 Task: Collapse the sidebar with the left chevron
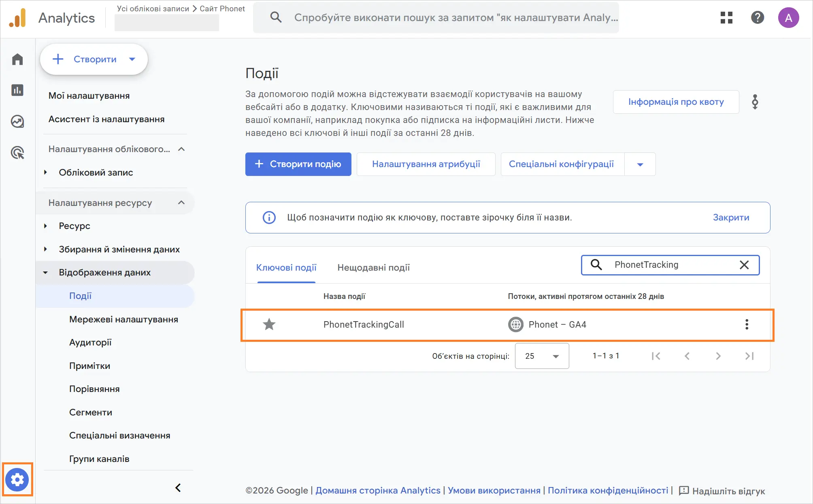click(178, 488)
